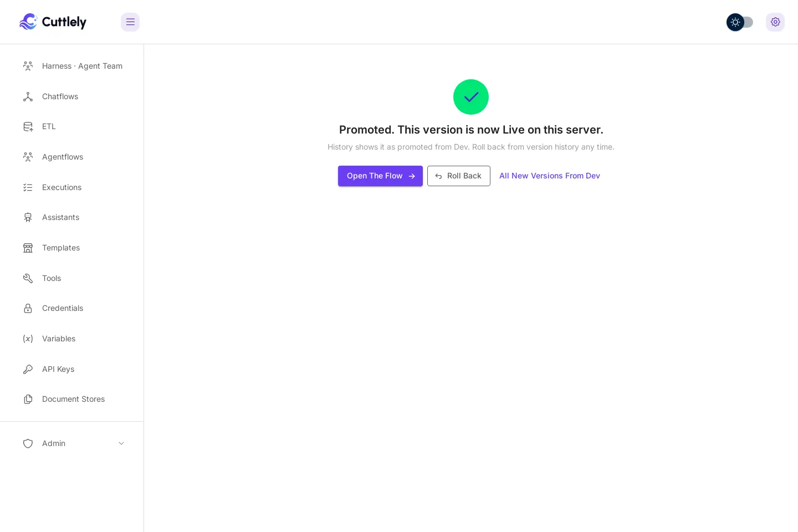Click the Credentials lock icon
Image resolution: width=798 pixels, height=532 pixels.
coord(28,308)
